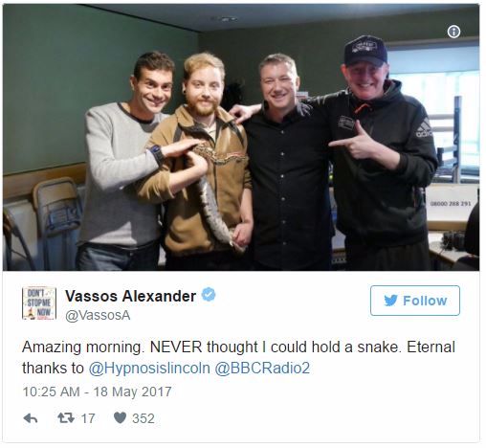This screenshot has width=486, height=448.
Task: Click the phone number sign in the photo
Action: coord(451,203)
